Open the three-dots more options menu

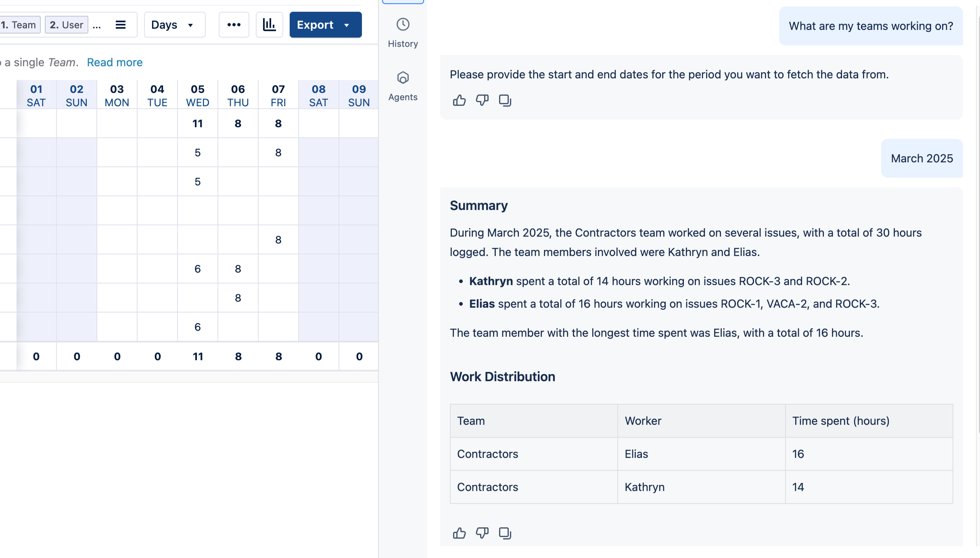tap(234, 25)
